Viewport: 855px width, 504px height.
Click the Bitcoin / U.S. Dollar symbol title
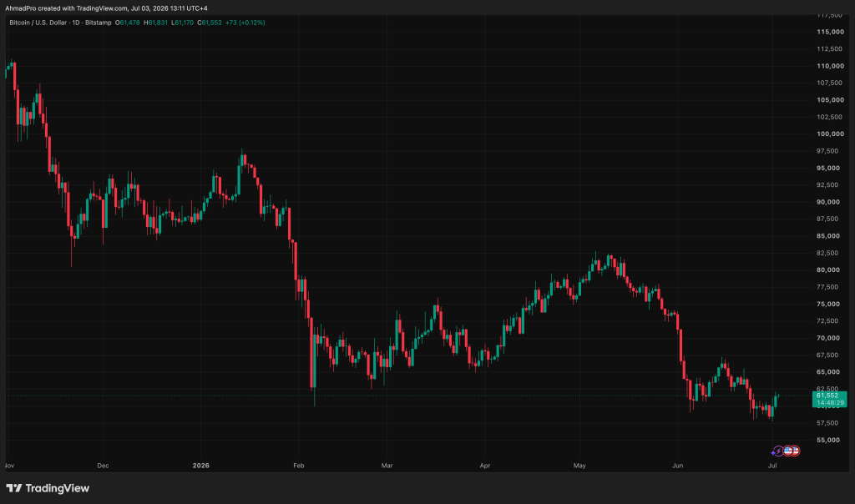tap(38, 23)
